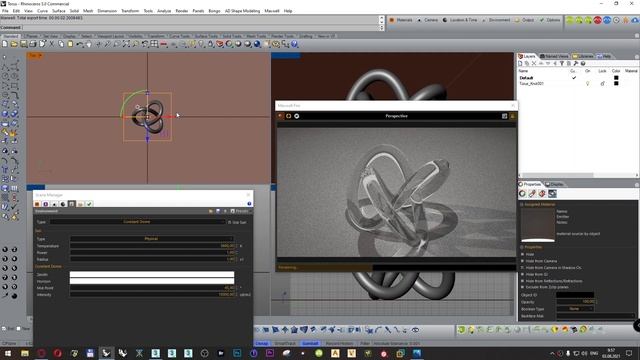Screen dimensions: 640x360
Task: Open Maxwell Materials toolbar button
Action: [401, 20]
